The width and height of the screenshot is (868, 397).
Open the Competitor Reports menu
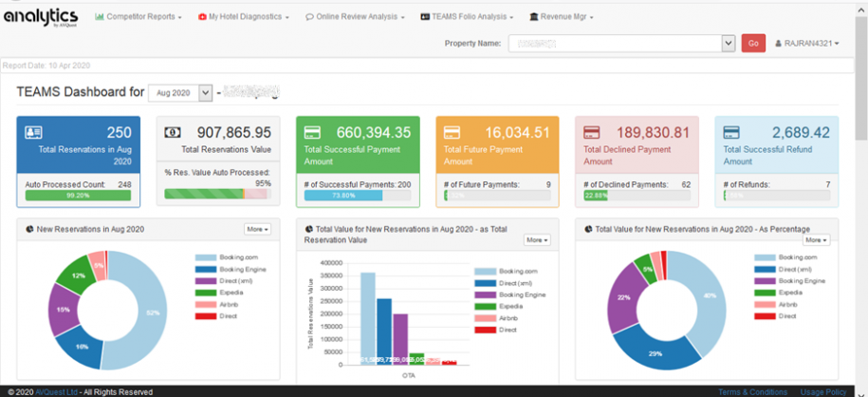pos(139,17)
